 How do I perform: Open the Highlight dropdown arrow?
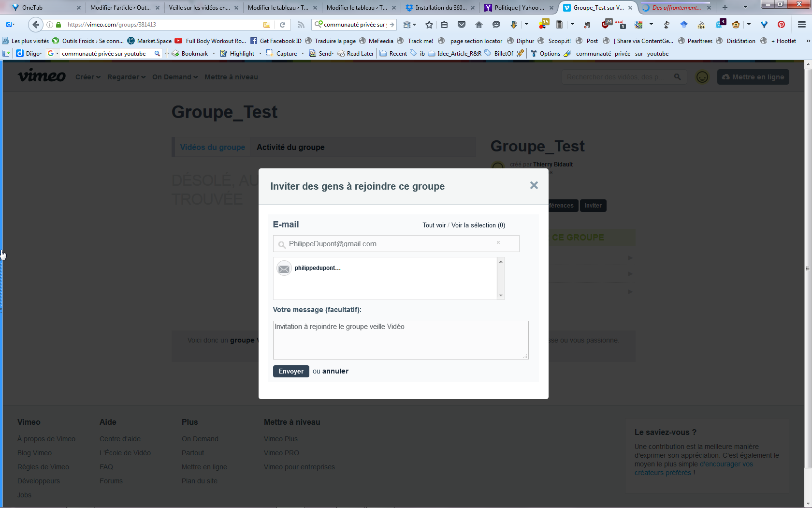pos(260,54)
